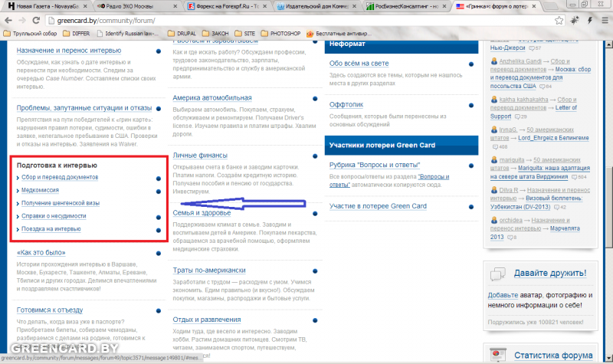Open Сбор и перевод документов subforum
The image size is (613, 364).
click(60, 177)
